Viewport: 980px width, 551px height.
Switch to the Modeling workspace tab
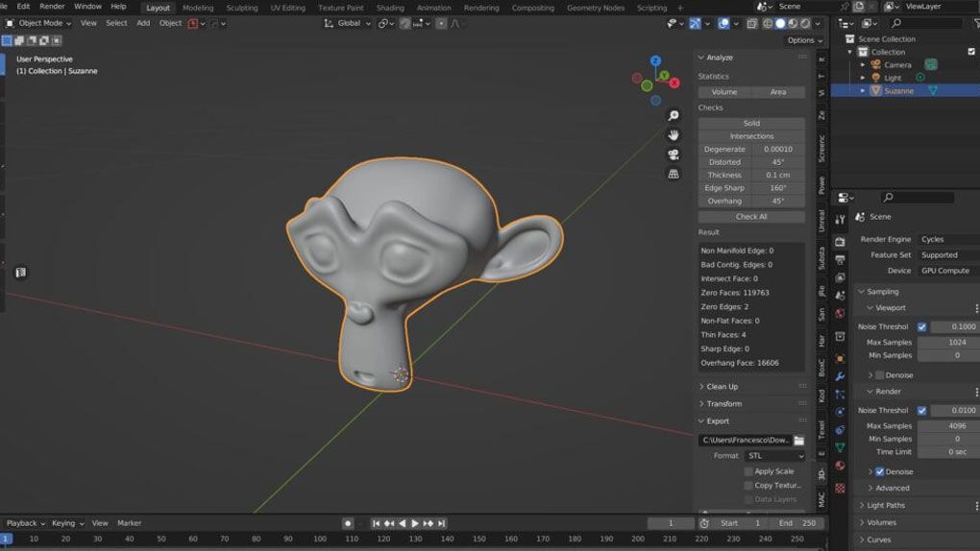(198, 8)
